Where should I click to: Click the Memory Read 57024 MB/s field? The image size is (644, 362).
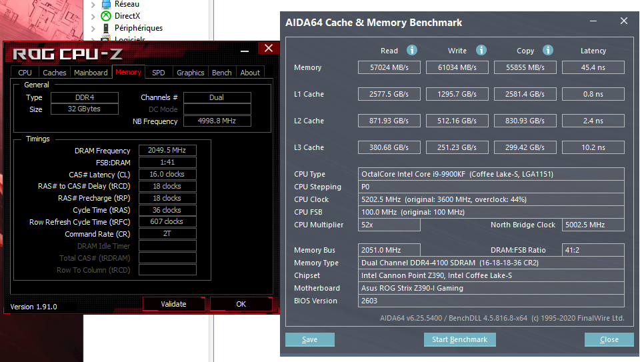pos(389,67)
